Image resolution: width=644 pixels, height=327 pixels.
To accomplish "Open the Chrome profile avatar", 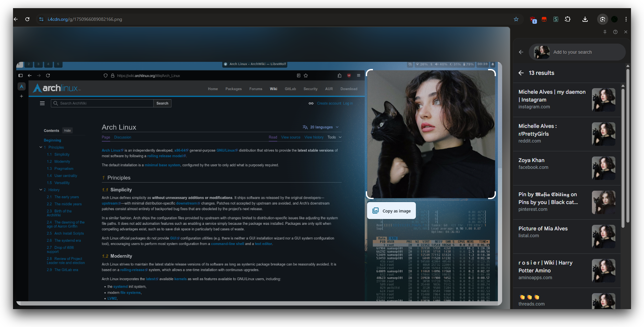I will coord(614,19).
